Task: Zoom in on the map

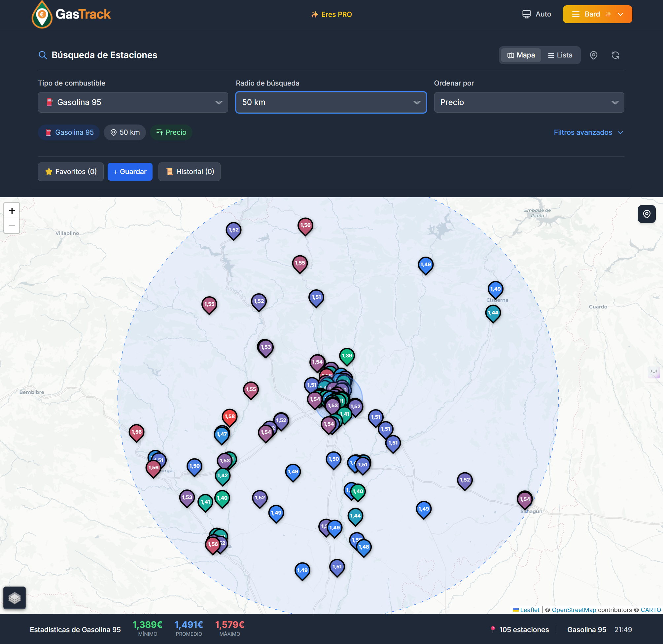Action: (12, 210)
